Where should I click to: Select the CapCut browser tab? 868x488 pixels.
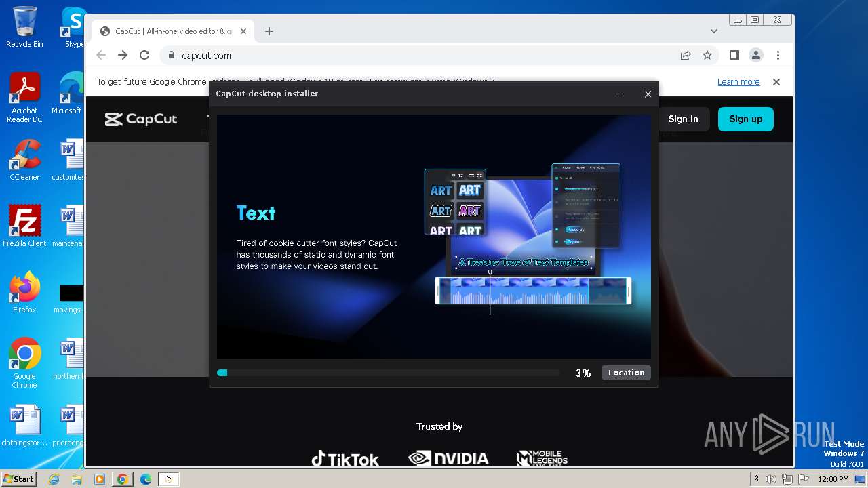(173, 31)
